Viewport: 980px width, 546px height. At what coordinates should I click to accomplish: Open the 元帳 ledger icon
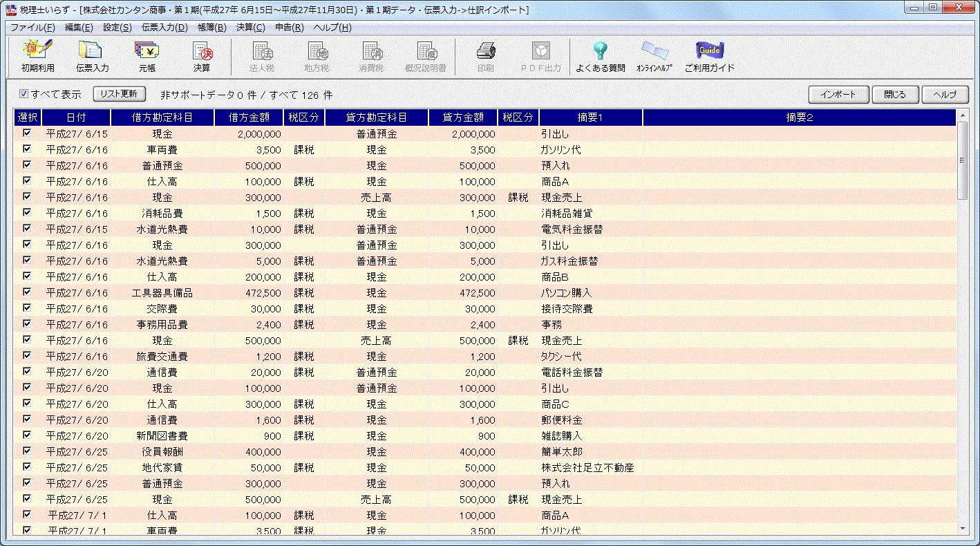pos(147,56)
